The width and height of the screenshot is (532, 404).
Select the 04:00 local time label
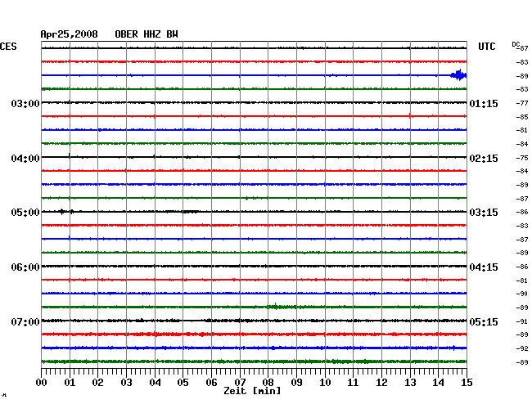(25, 159)
